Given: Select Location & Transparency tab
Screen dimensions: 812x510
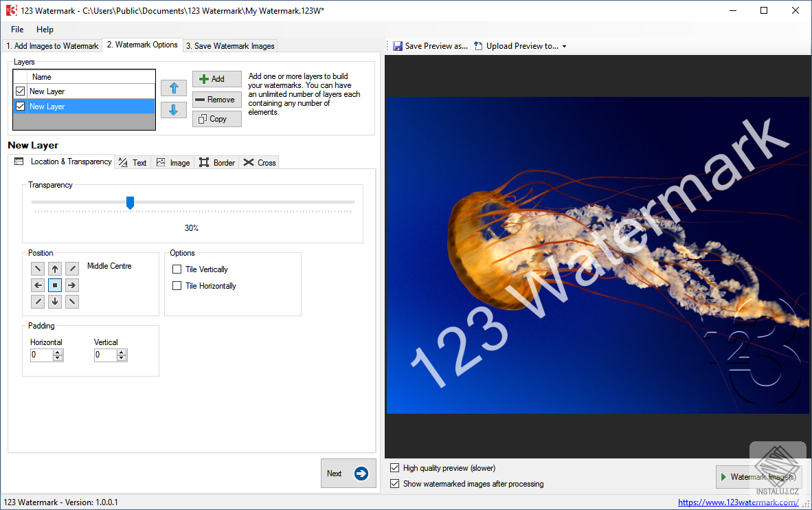Looking at the screenshot, I should tap(62, 162).
